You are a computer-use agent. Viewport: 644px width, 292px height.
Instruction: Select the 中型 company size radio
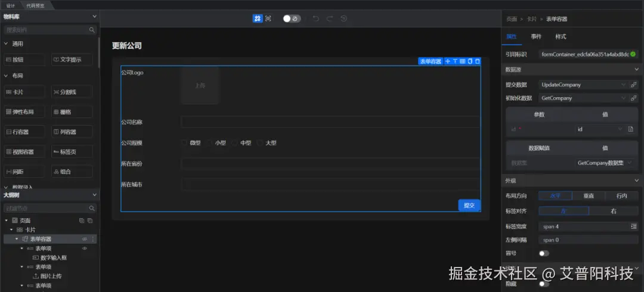pyautogui.click(x=234, y=143)
